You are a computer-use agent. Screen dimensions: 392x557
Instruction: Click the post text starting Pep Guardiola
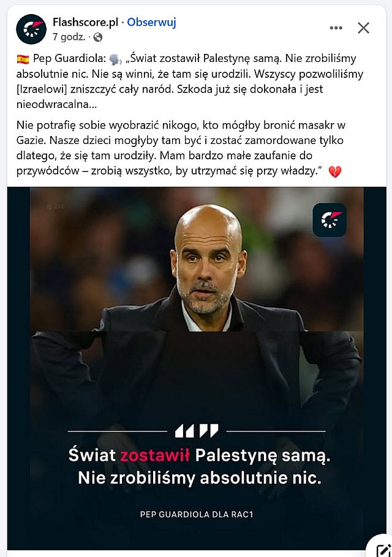(x=190, y=81)
